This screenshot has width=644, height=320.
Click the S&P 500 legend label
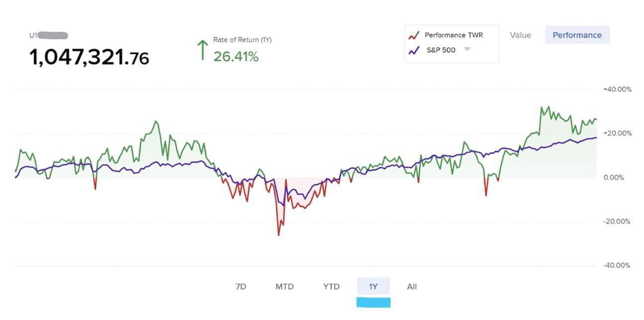(441, 50)
